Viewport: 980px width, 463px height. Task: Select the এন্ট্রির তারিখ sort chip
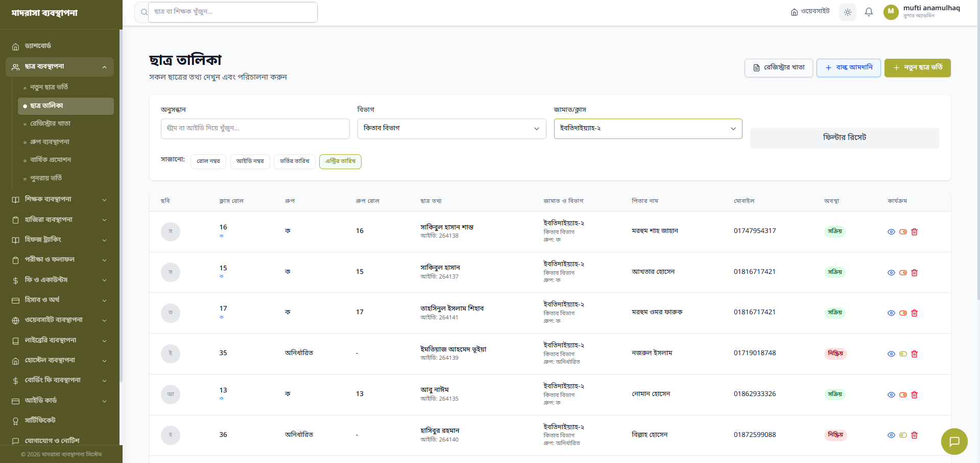pos(340,161)
